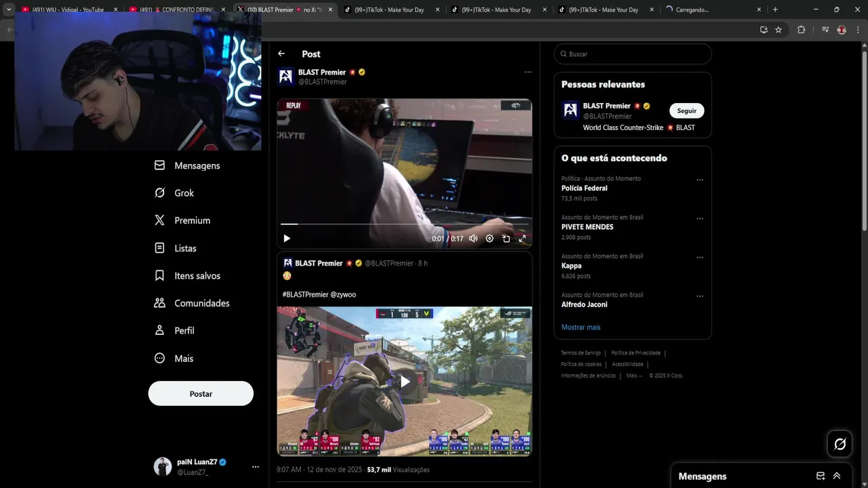This screenshot has width=868, height=488.
Task: Follow BLAST Premier with Seguir
Action: [687, 110]
